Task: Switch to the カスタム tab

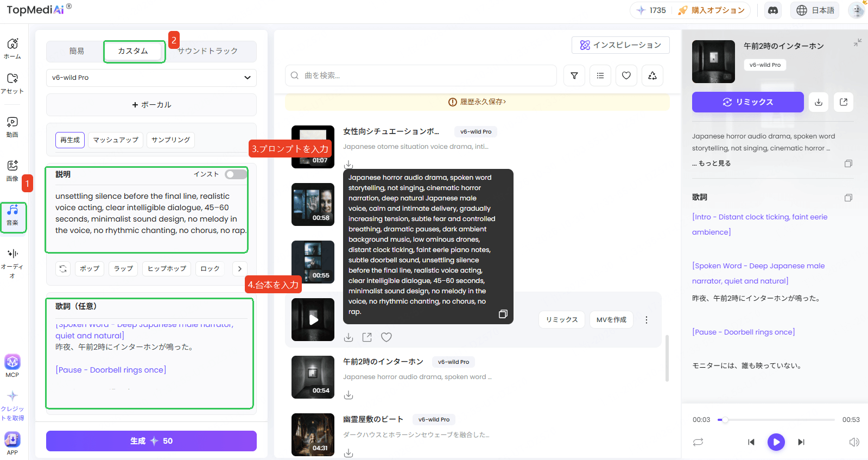Action: click(x=134, y=51)
